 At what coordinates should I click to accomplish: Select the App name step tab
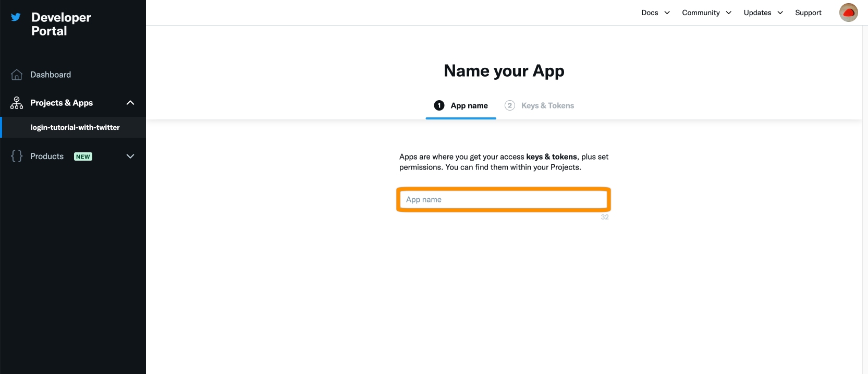(469, 105)
